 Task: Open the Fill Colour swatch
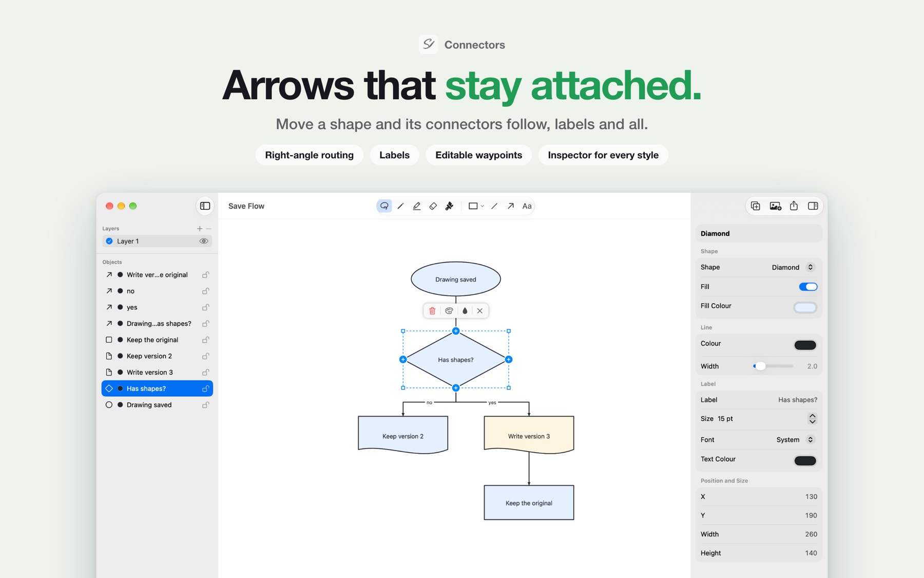(805, 307)
